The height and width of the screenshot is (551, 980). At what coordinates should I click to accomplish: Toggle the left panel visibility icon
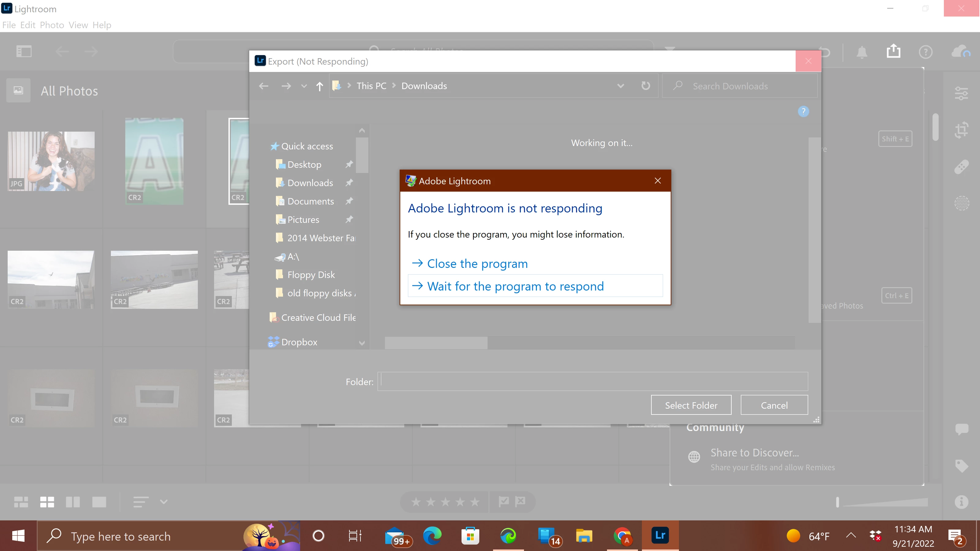(x=24, y=51)
